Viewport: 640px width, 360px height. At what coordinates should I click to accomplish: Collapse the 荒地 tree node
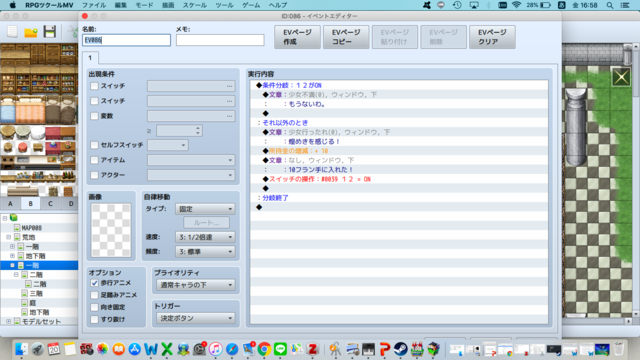(8, 237)
